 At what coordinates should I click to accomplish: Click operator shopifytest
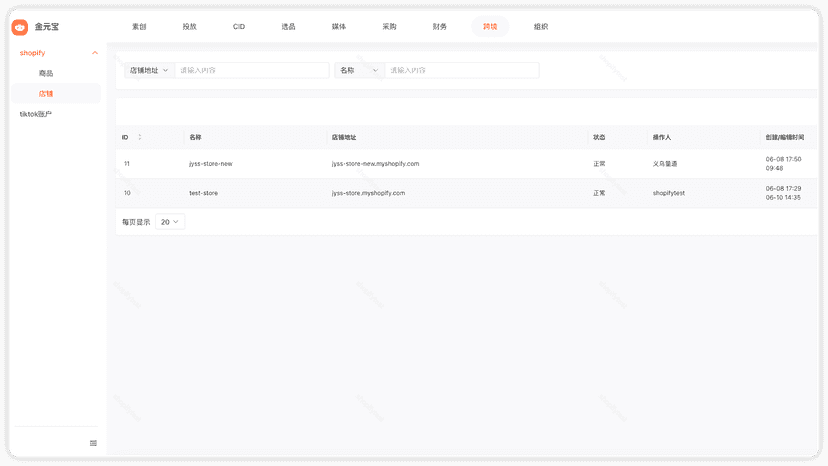(x=669, y=193)
